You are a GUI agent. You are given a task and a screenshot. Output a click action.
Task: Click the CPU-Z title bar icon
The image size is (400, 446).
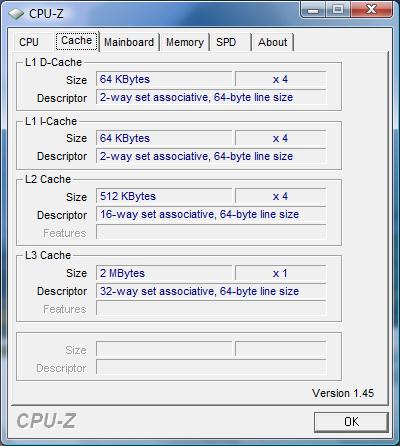click(x=16, y=13)
